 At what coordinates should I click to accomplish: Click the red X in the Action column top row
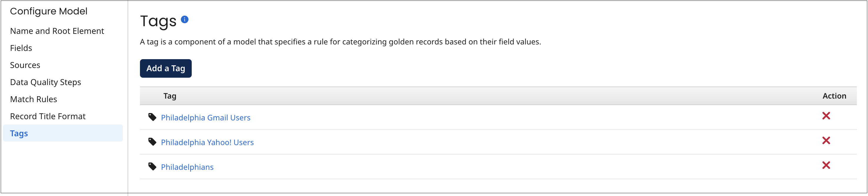click(x=827, y=116)
